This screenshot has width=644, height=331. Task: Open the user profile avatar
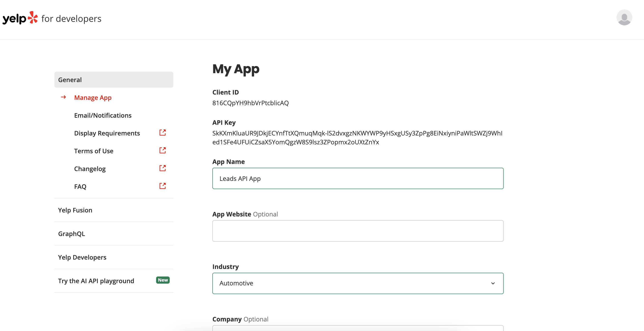point(624,18)
